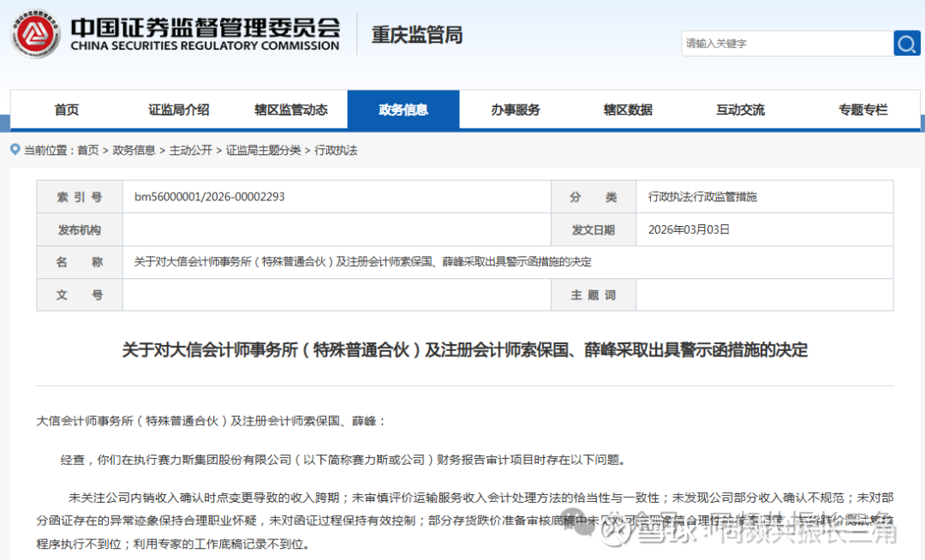Click the salutation line ending 薛峰：

point(212,421)
